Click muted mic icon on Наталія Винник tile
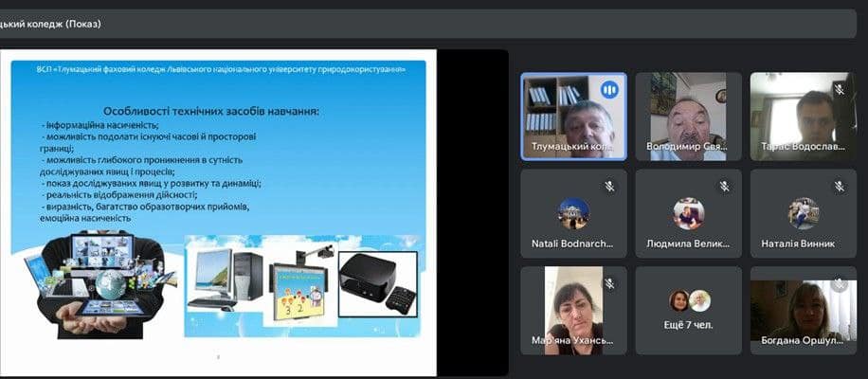868x379 pixels. 840,186
